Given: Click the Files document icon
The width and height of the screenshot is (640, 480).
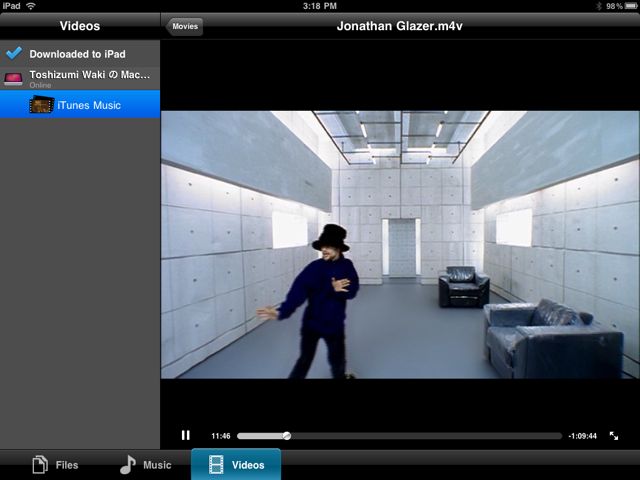Looking at the screenshot, I should [x=40, y=464].
